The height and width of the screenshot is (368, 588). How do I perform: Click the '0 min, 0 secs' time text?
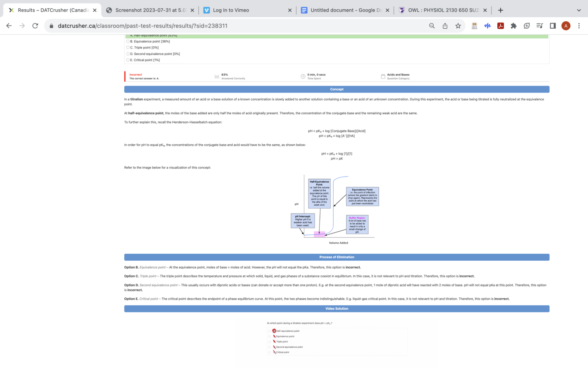tap(316, 75)
